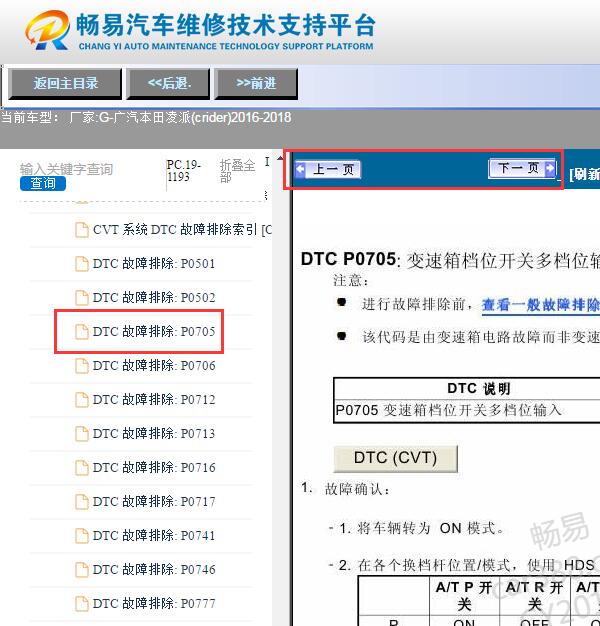Screen dimensions: 600x626
Task: Click document icon beside P0705
Action: pyautogui.click(x=82, y=332)
